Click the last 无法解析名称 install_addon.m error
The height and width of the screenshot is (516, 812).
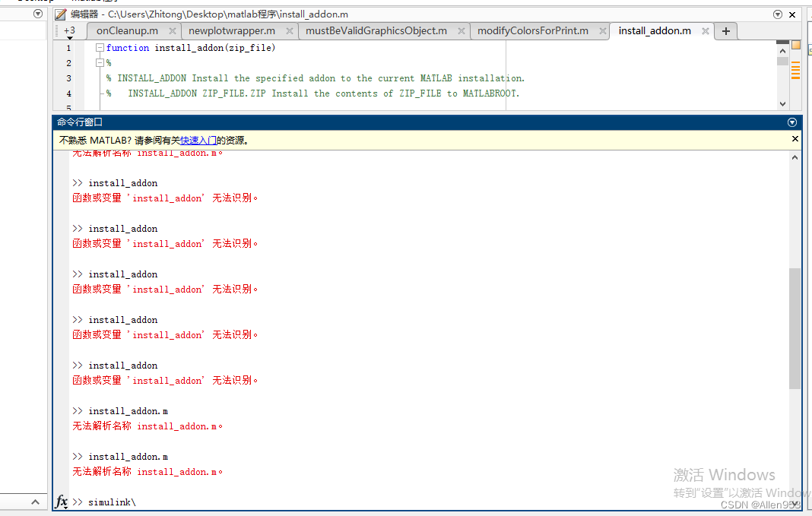point(147,471)
